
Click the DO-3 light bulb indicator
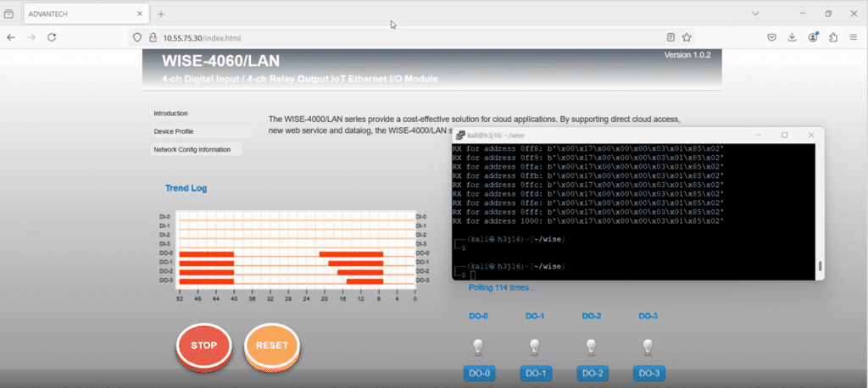coord(648,347)
